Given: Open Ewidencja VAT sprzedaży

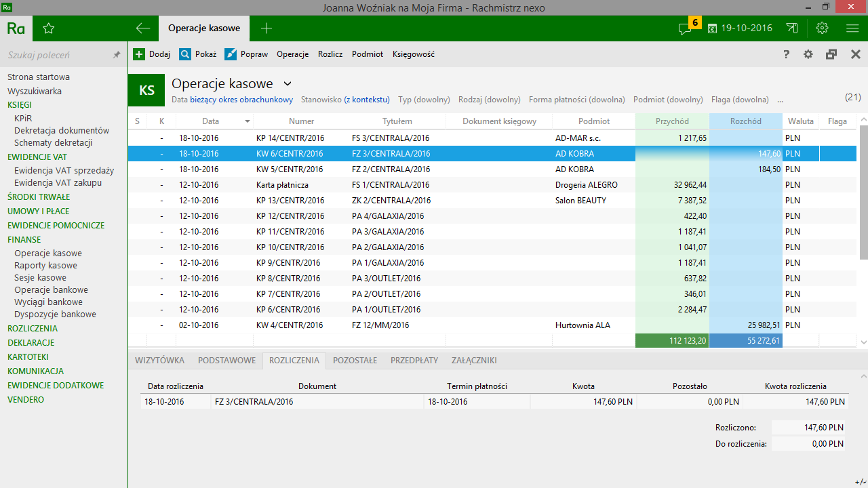Looking at the screenshot, I should [x=64, y=170].
